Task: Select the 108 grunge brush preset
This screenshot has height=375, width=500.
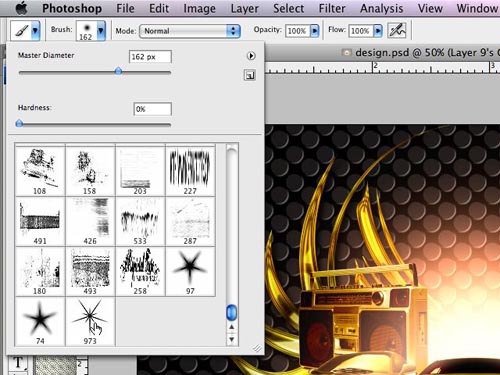Action: click(x=40, y=171)
